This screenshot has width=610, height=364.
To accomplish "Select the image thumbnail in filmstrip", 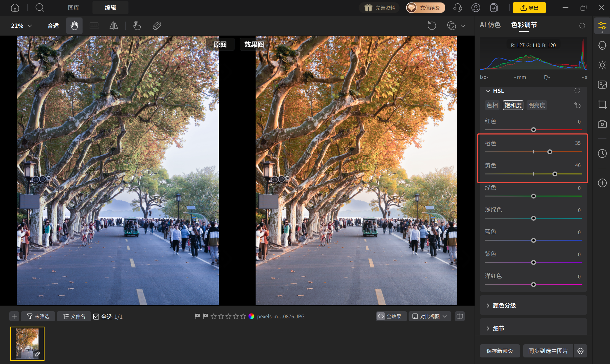I will (x=27, y=344).
